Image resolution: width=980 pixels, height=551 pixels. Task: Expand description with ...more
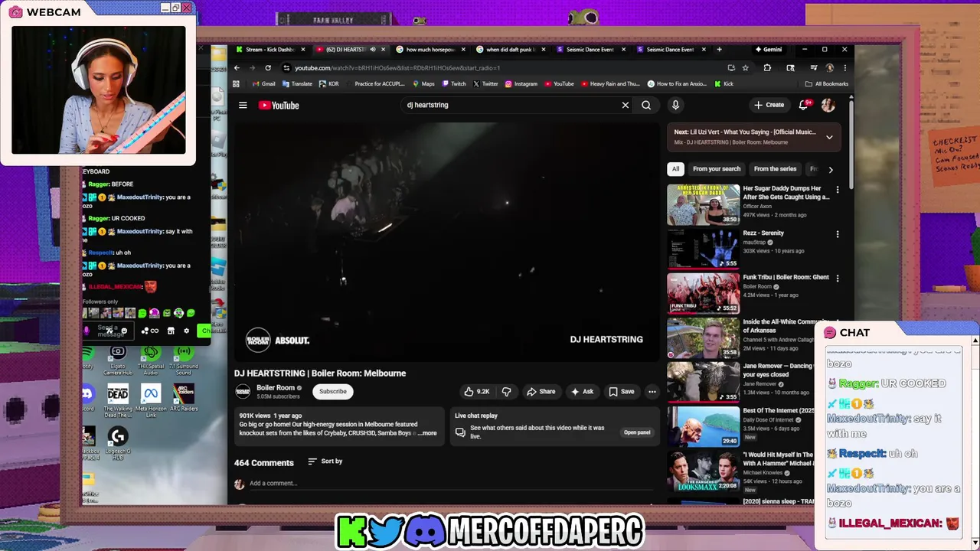coord(428,433)
